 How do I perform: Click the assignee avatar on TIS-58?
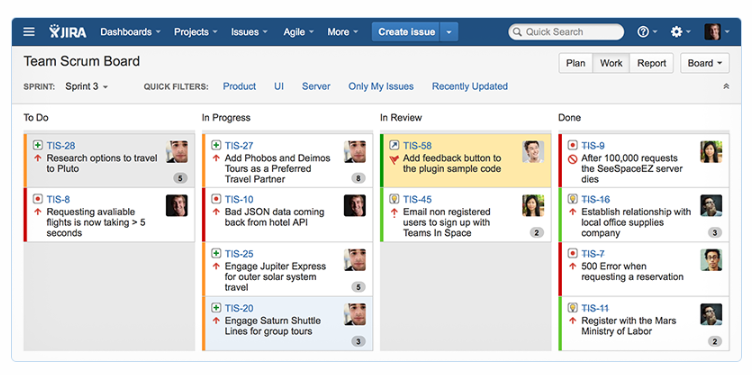point(533,152)
